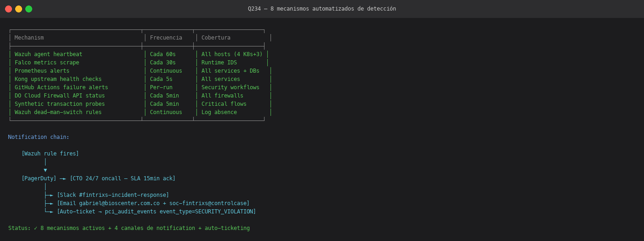Screen dimensions: 644x241
Task: Click the All firewalls coverage cell
Action: [222, 96]
